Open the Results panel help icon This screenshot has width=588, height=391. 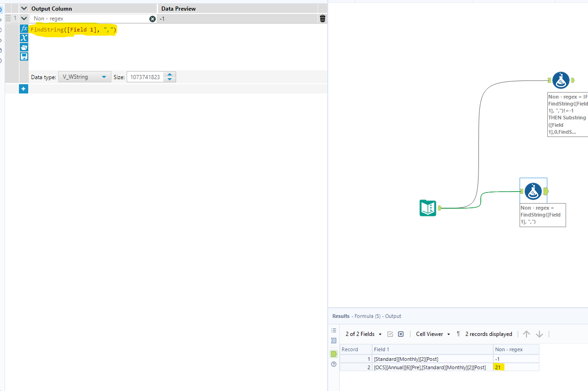tap(334, 364)
